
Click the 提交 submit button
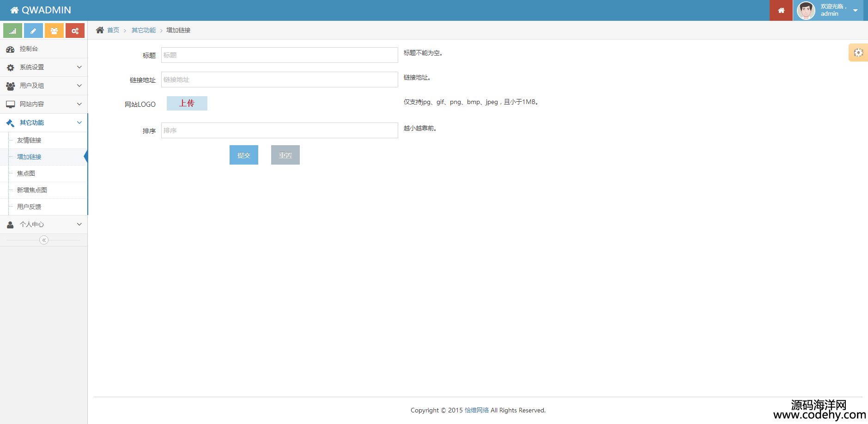point(244,155)
